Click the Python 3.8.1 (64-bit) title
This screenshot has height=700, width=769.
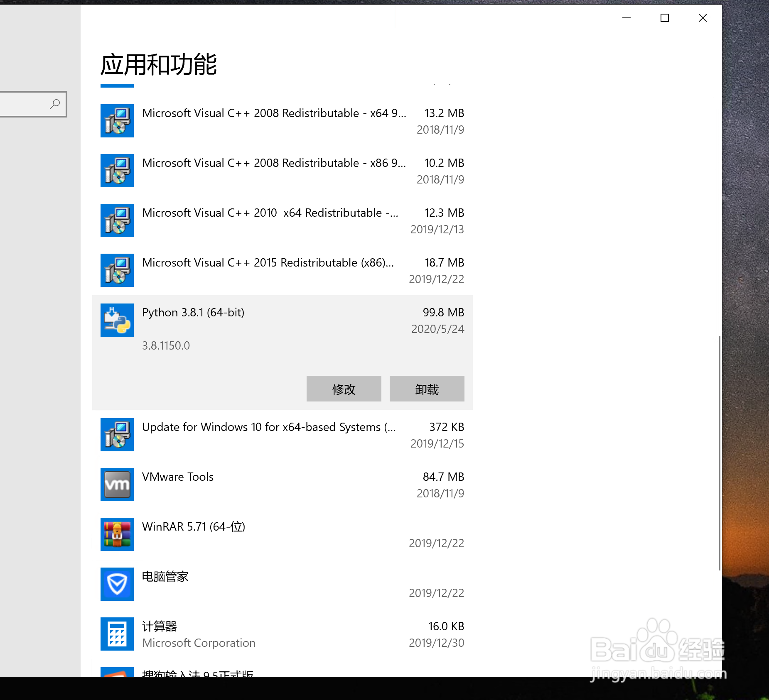pos(193,312)
